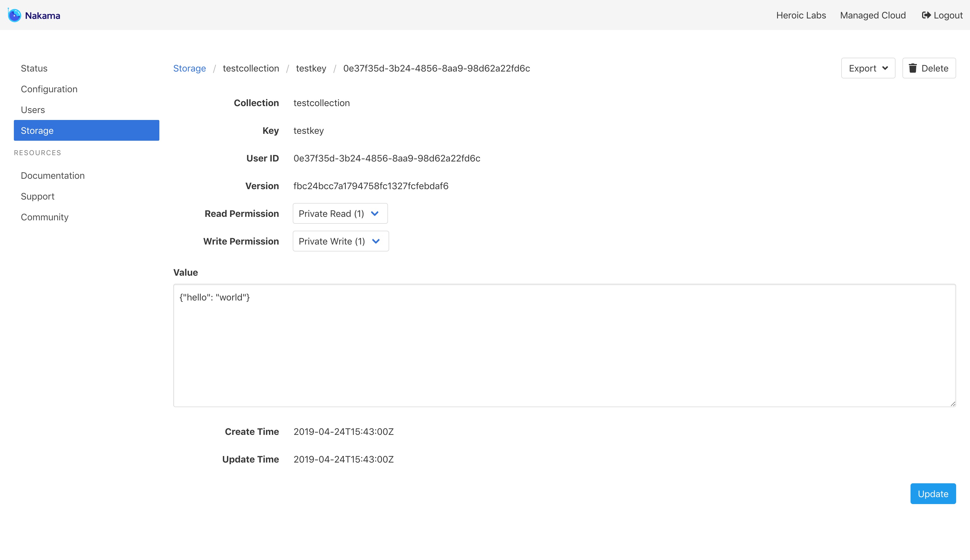Click the trash can Delete icon
This screenshot has width=970, height=560.
913,68
